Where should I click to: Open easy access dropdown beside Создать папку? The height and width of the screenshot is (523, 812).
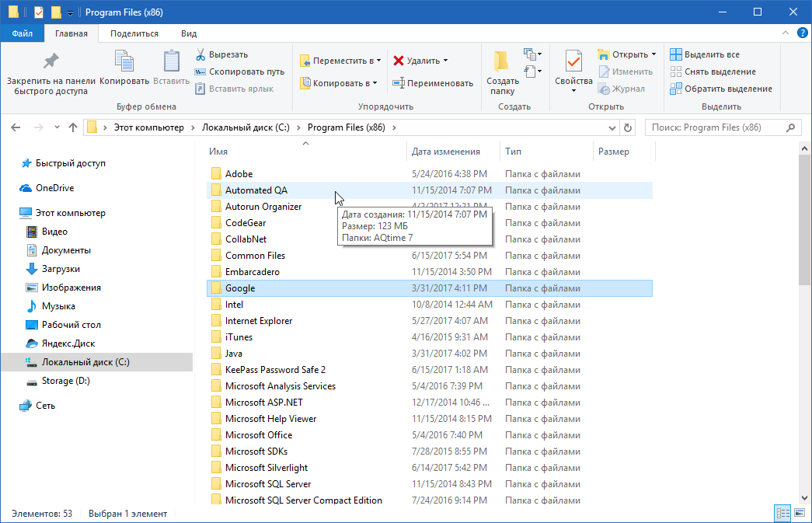532,71
